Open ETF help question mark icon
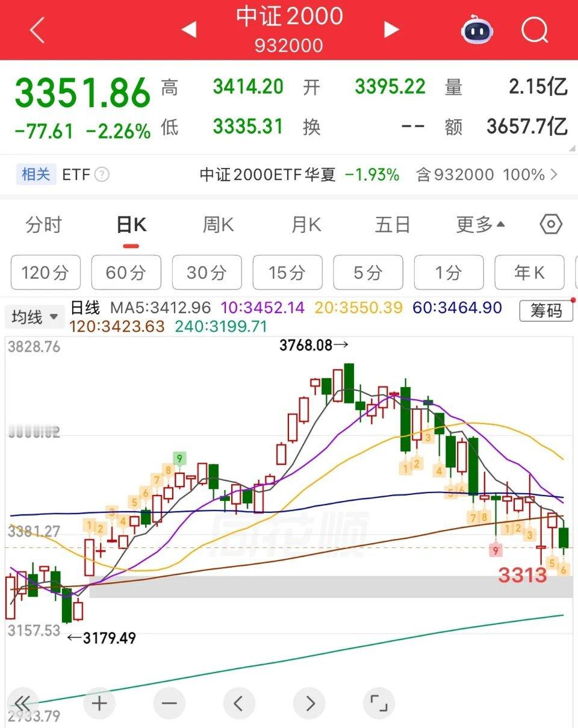 coord(102,175)
